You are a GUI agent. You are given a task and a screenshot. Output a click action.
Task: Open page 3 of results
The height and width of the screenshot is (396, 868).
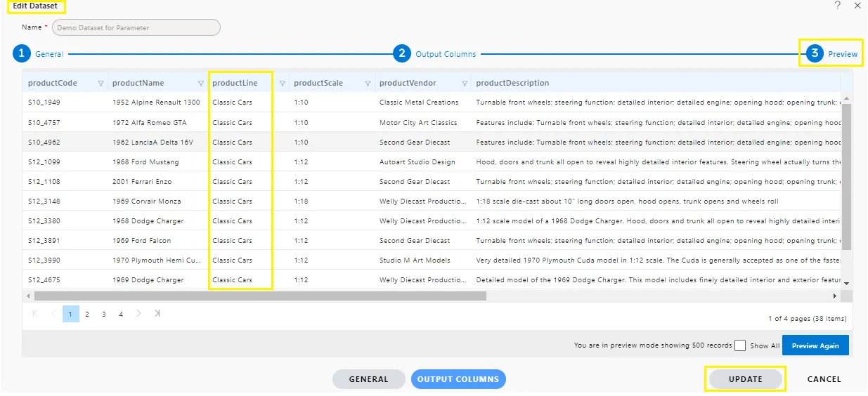[x=104, y=314]
